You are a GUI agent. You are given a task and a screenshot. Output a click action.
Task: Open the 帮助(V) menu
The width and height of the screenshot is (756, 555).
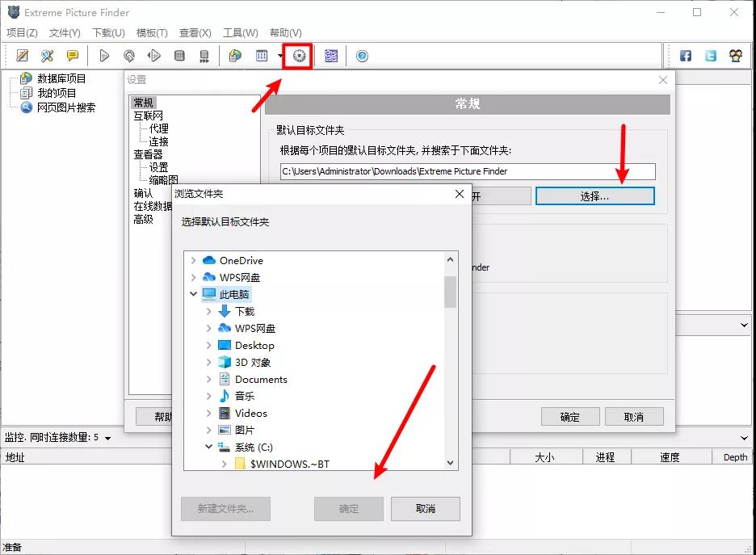tap(285, 33)
